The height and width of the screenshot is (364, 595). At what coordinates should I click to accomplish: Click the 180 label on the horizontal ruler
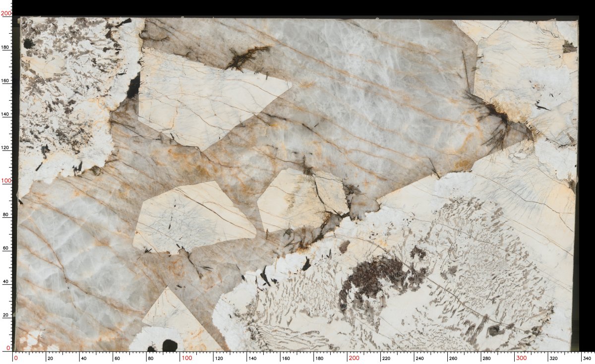(319, 358)
